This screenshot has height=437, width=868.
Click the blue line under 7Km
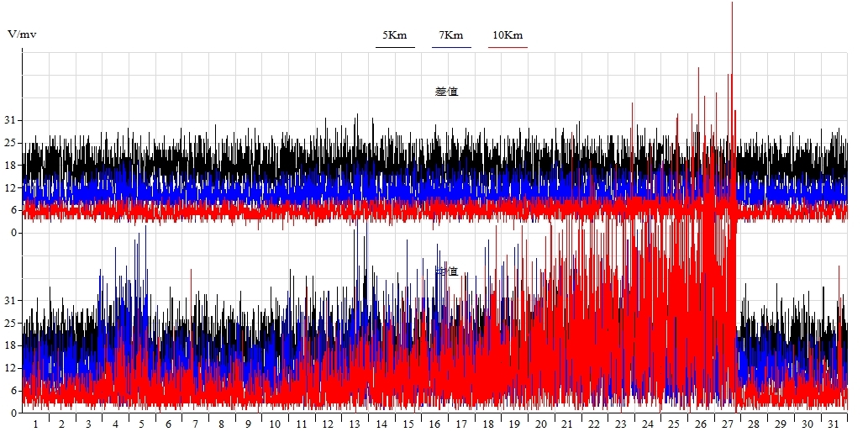(x=451, y=47)
